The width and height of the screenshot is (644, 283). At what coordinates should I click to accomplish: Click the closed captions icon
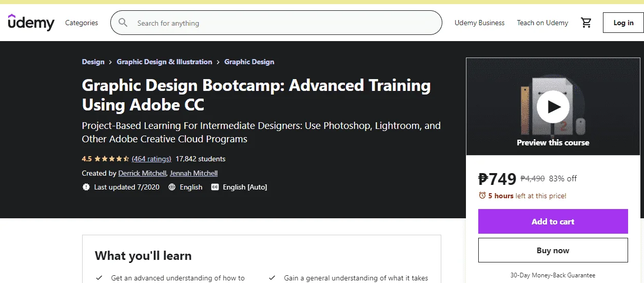pyautogui.click(x=215, y=187)
